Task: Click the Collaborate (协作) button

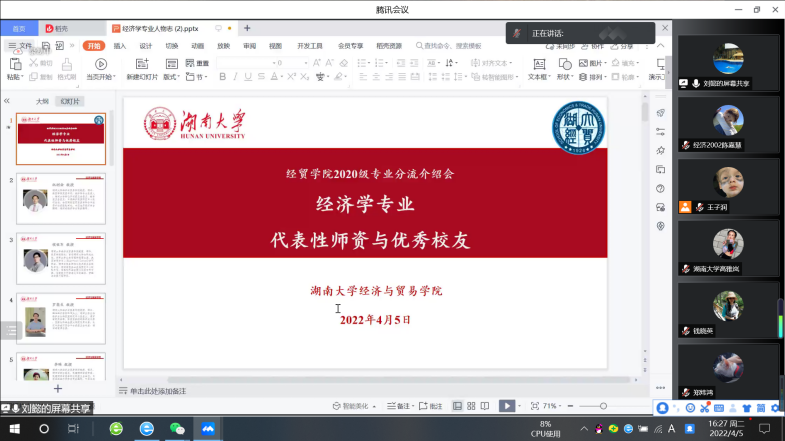Action: 593,46
